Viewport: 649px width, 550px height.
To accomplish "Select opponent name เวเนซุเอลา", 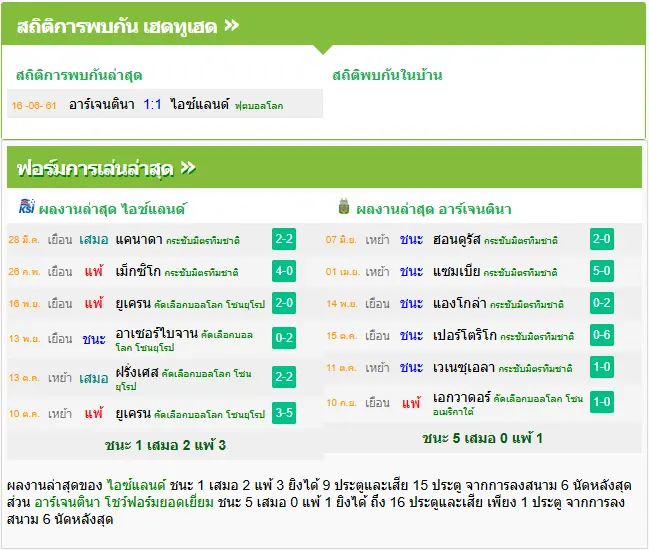I will click(x=464, y=367).
